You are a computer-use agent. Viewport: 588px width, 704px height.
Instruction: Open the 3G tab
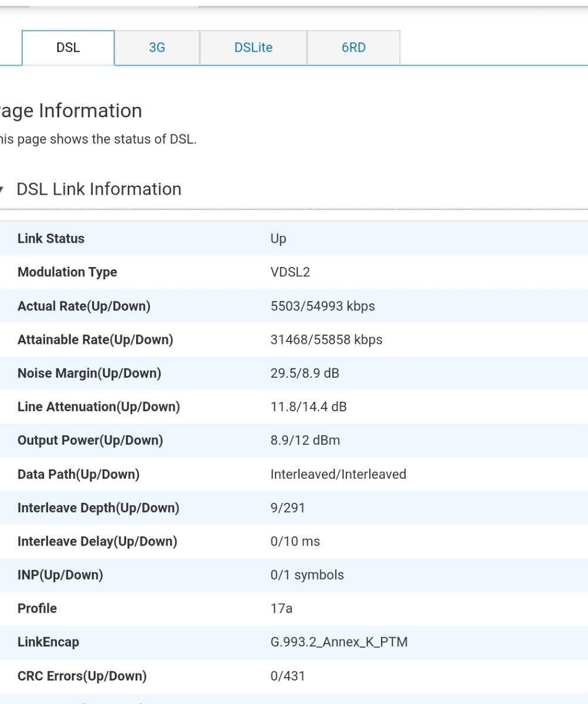point(157,48)
